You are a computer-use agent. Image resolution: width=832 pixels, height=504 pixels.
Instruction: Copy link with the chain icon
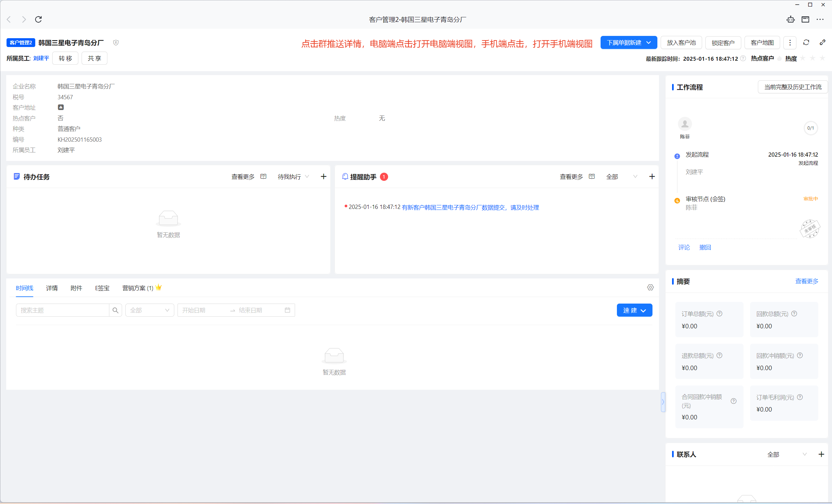click(823, 42)
